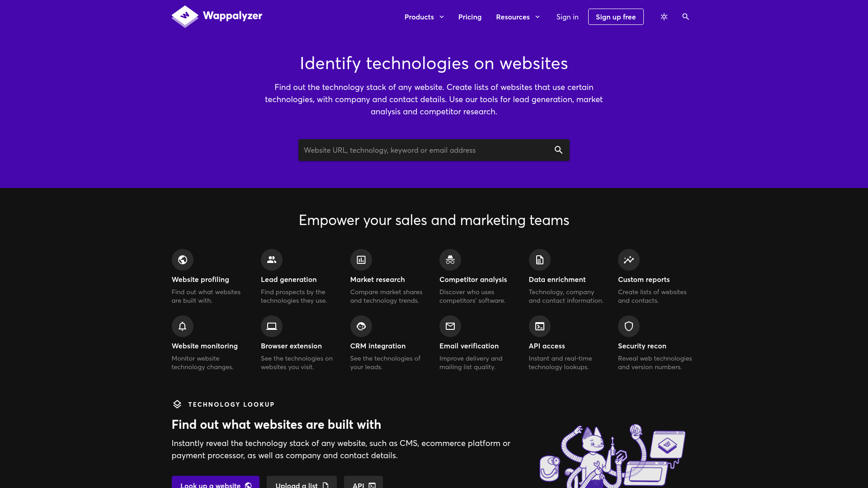
Task: Open Security recon heading link
Action: pos(642,346)
